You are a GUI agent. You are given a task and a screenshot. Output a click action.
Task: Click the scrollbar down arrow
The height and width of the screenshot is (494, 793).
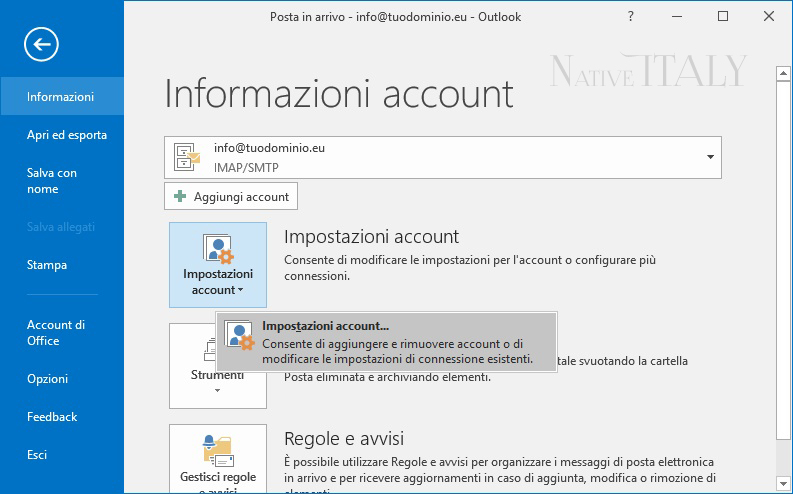click(783, 483)
